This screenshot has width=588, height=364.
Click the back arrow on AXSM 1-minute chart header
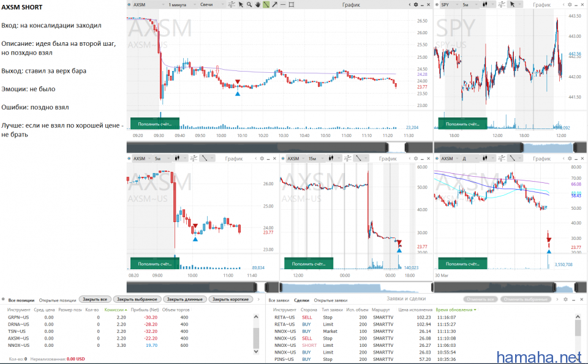410,4
